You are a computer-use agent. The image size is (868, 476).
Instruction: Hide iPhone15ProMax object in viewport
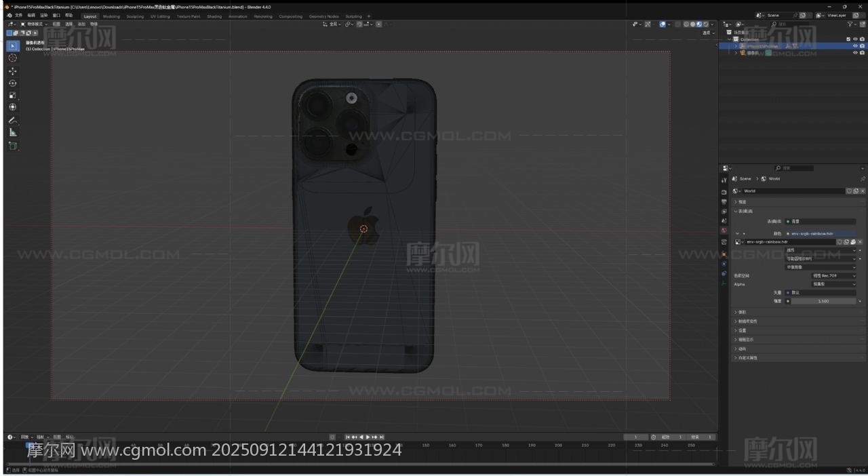[855, 46]
